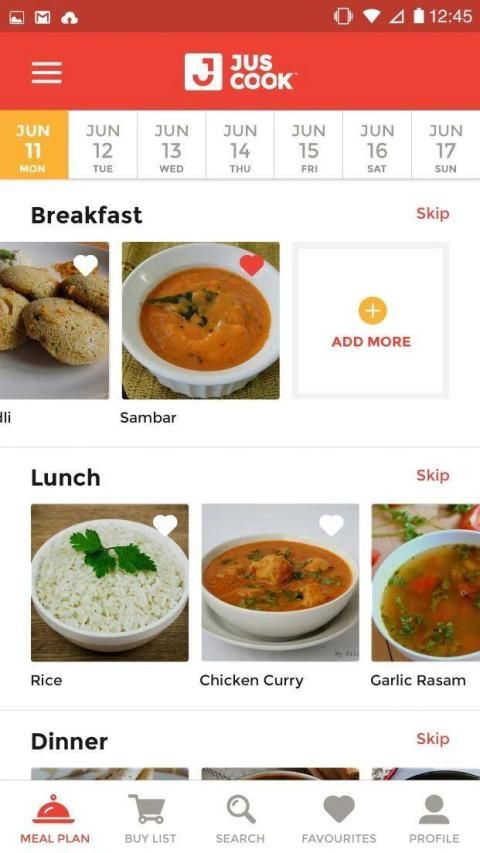Toggle favourite heart on the Idli photo
The image size is (480, 853).
coord(85,265)
